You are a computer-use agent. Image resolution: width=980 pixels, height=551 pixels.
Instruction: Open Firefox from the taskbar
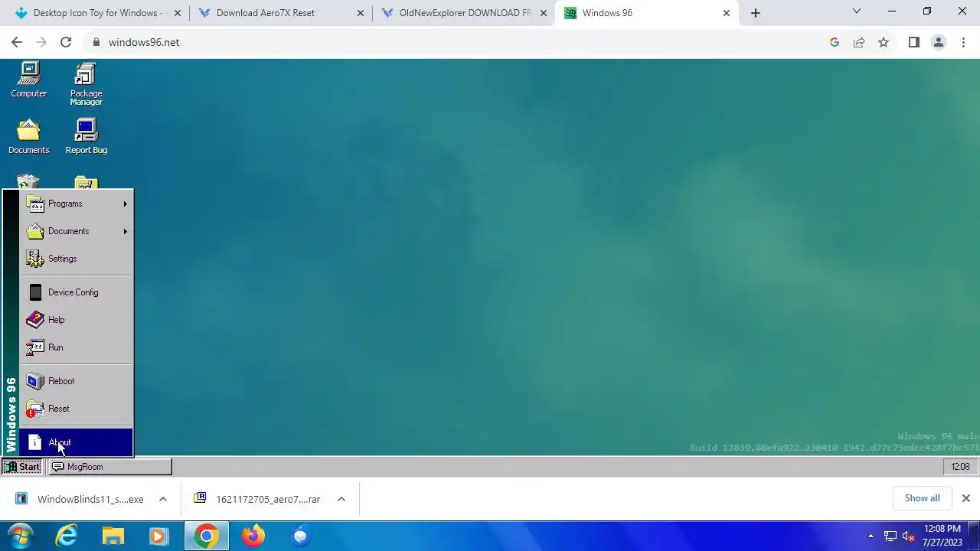[x=253, y=536]
